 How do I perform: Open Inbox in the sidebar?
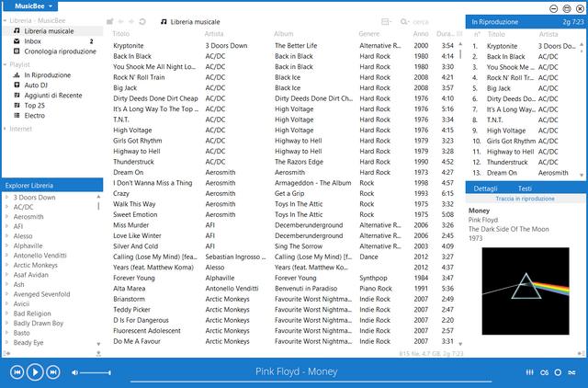coord(33,41)
